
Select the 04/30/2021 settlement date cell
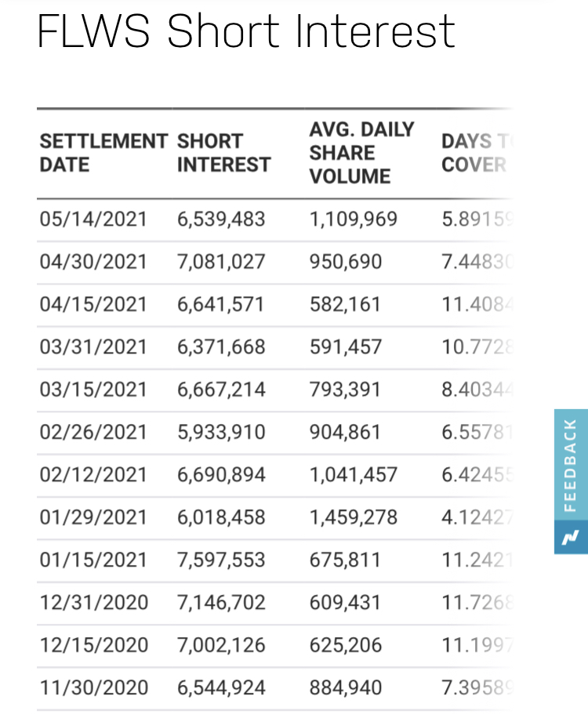point(93,261)
